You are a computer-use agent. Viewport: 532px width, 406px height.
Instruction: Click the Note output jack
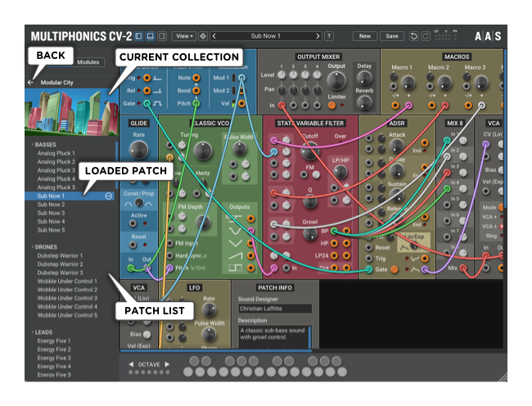[196, 78]
